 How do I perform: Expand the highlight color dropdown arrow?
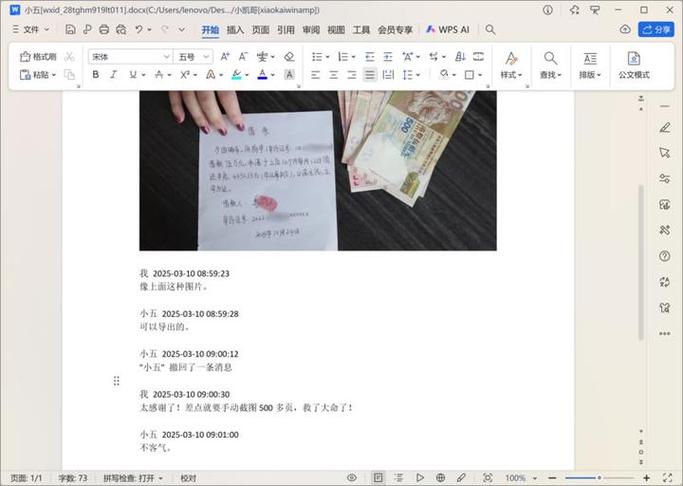(x=247, y=75)
